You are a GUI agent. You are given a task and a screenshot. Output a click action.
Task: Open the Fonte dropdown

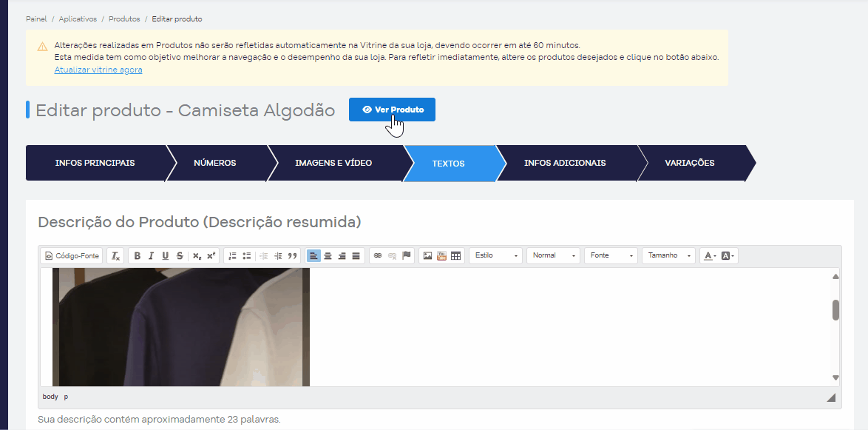(611, 255)
